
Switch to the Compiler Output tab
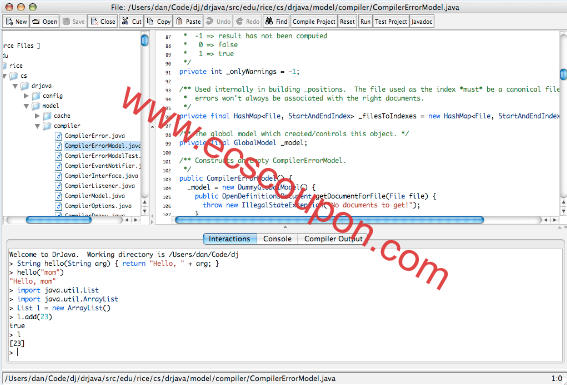(333, 239)
